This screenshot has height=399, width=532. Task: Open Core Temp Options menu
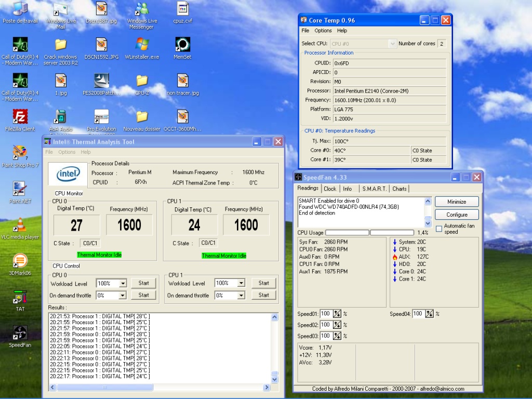coord(323,31)
